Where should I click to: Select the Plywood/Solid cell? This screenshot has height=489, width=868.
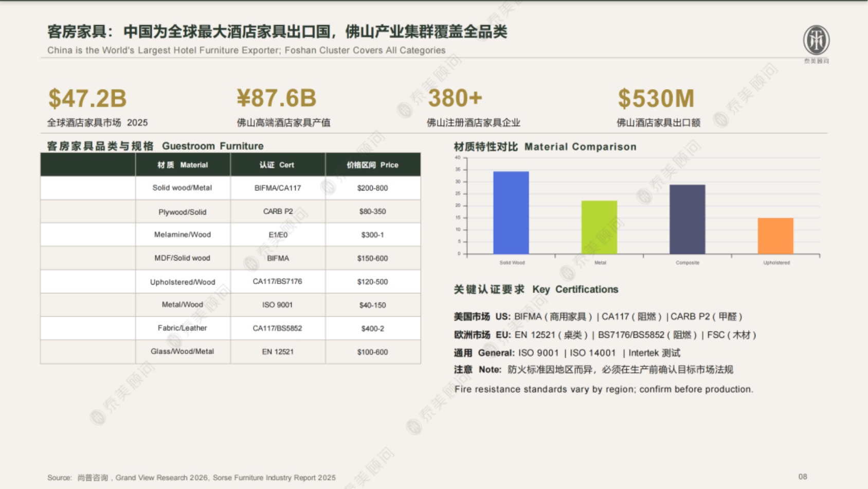click(182, 212)
